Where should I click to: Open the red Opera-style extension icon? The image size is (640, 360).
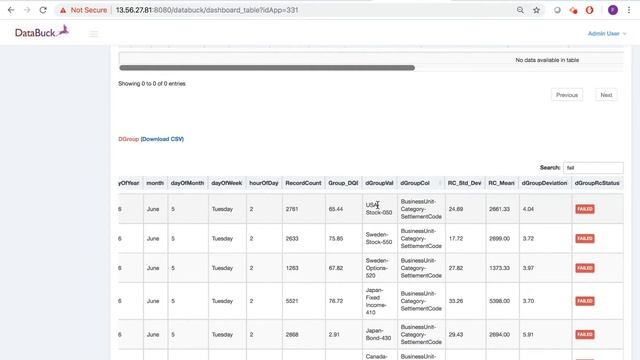(x=589, y=10)
